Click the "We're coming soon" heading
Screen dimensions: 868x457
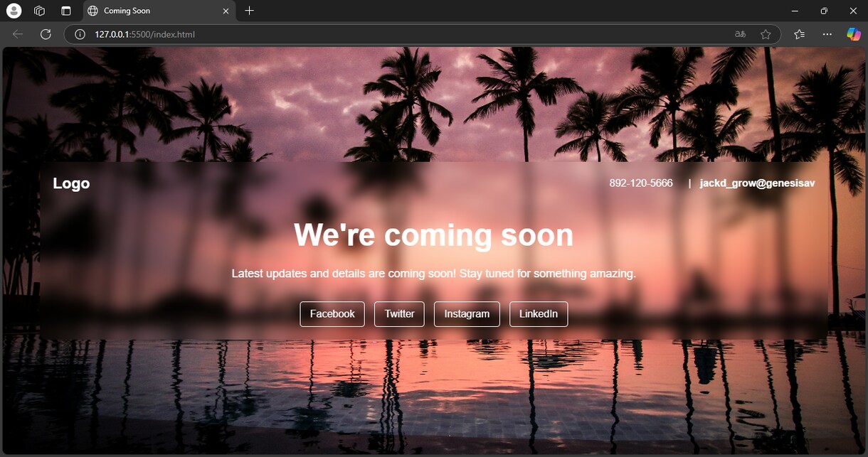click(x=433, y=235)
